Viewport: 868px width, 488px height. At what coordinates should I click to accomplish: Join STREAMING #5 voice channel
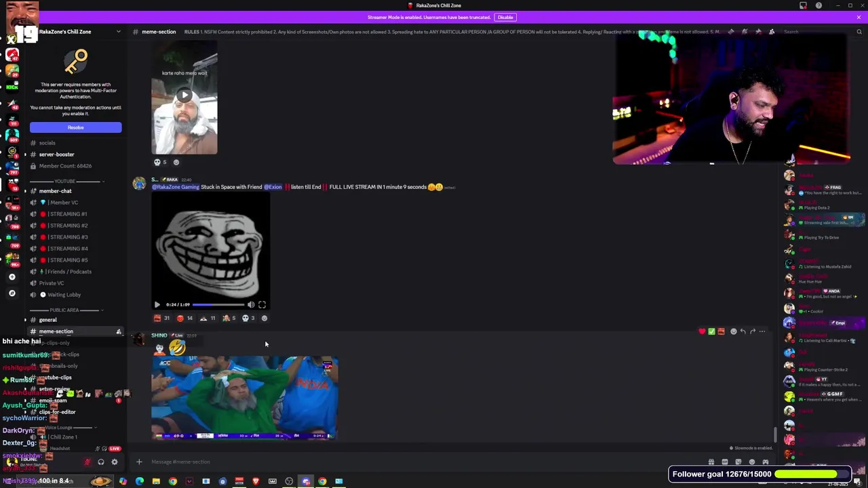(75, 260)
